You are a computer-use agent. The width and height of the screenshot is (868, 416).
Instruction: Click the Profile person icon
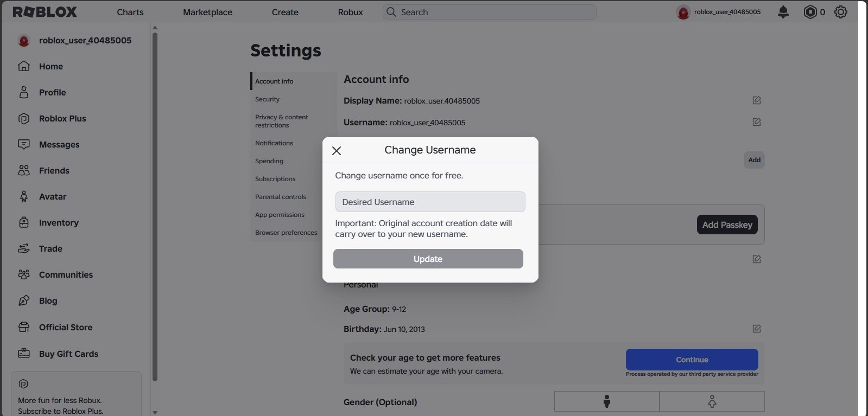pos(24,92)
